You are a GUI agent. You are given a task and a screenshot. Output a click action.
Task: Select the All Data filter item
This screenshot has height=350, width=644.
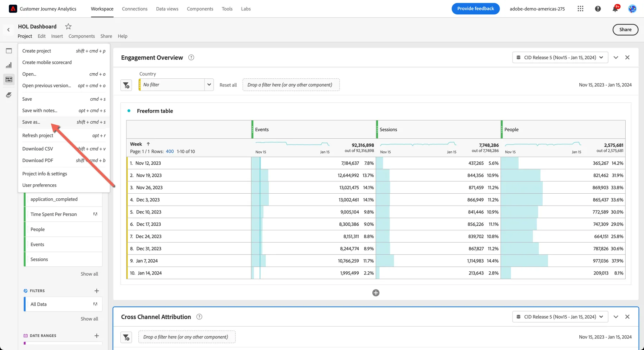point(63,304)
